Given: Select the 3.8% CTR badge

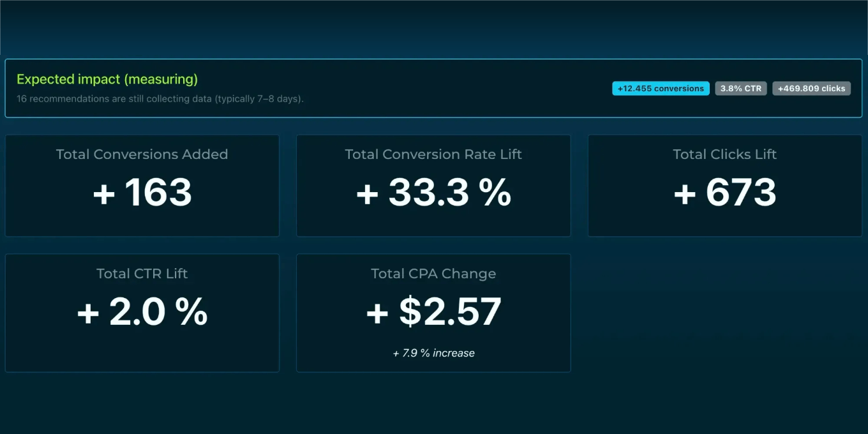Looking at the screenshot, I should [741, 89].
